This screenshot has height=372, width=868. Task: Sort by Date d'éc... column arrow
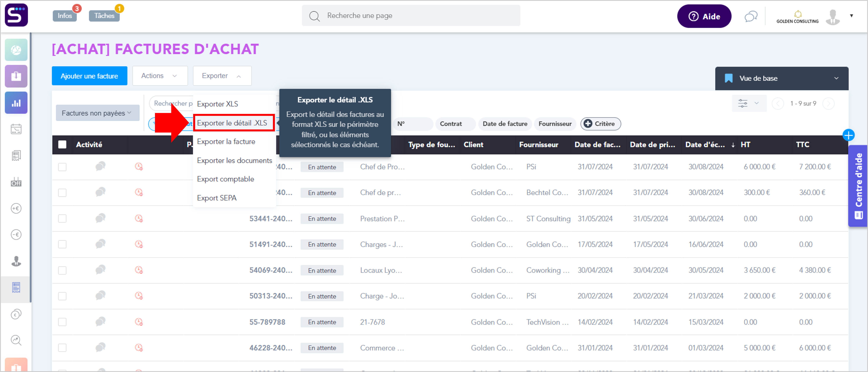(x=733, y=145)
